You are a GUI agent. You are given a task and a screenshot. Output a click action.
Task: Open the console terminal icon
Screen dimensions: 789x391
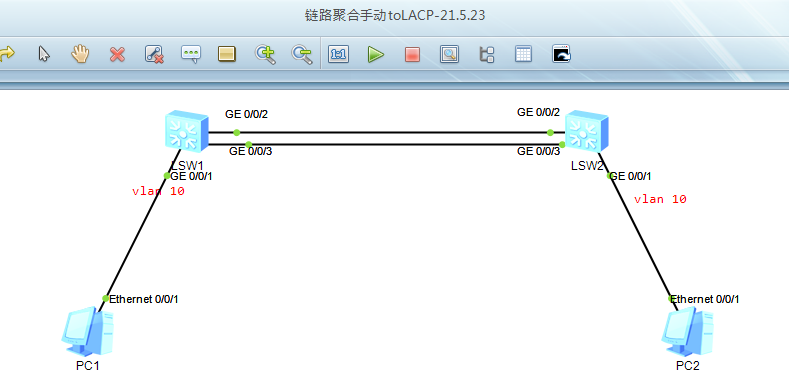562,54
